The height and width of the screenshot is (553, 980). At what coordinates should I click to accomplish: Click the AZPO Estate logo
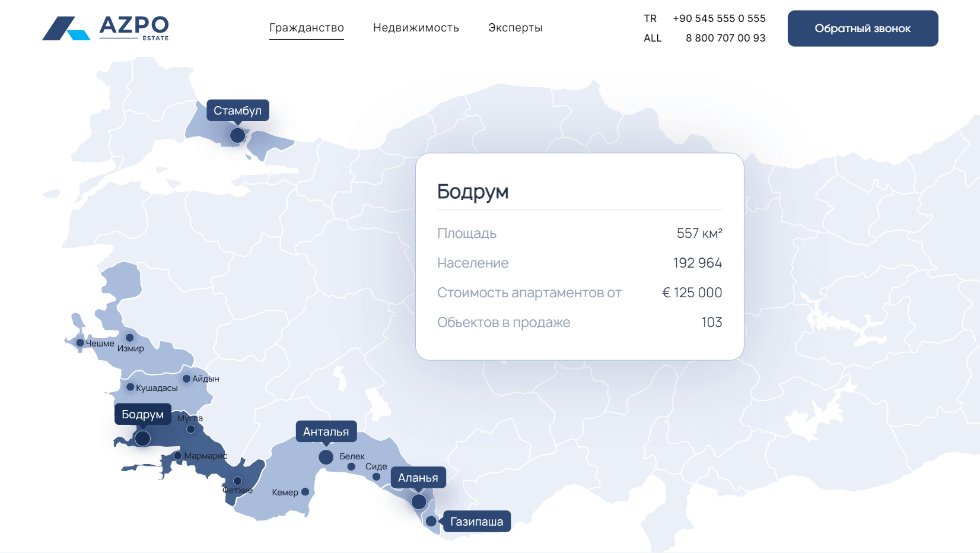[x=106, y=28]
